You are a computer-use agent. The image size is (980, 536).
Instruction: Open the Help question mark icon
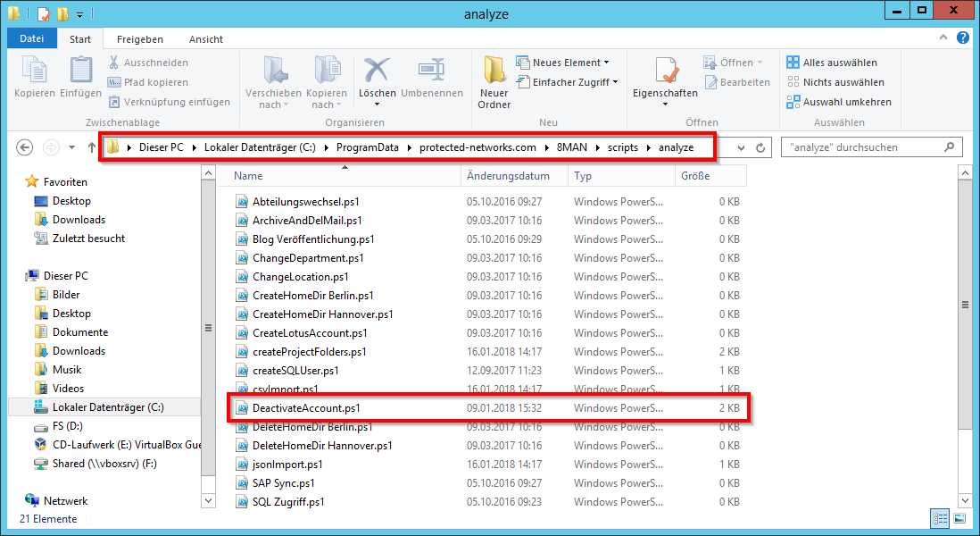click(x=963, y=38)
